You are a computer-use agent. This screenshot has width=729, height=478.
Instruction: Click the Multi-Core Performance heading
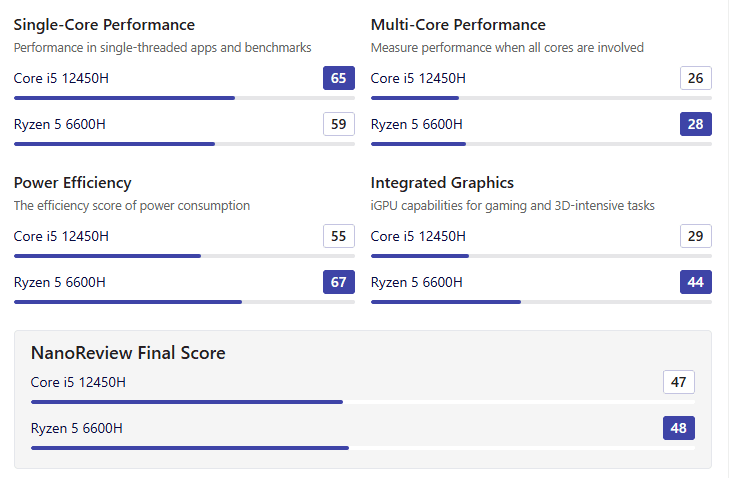[x=458, y=25]
